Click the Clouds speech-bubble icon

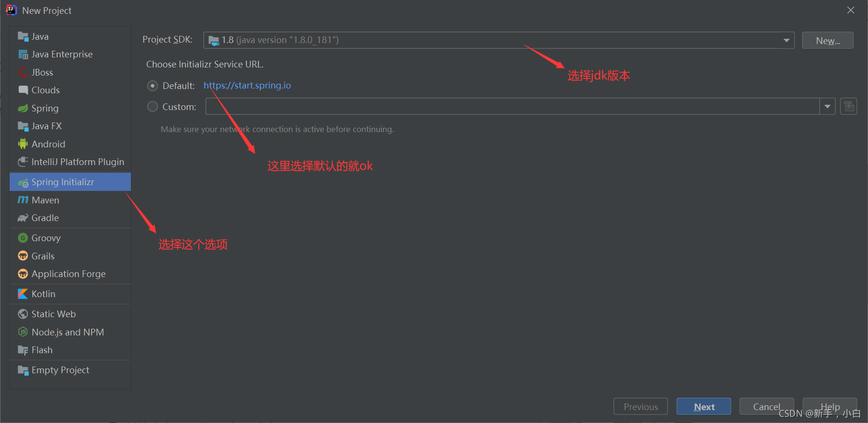point(23,90)
